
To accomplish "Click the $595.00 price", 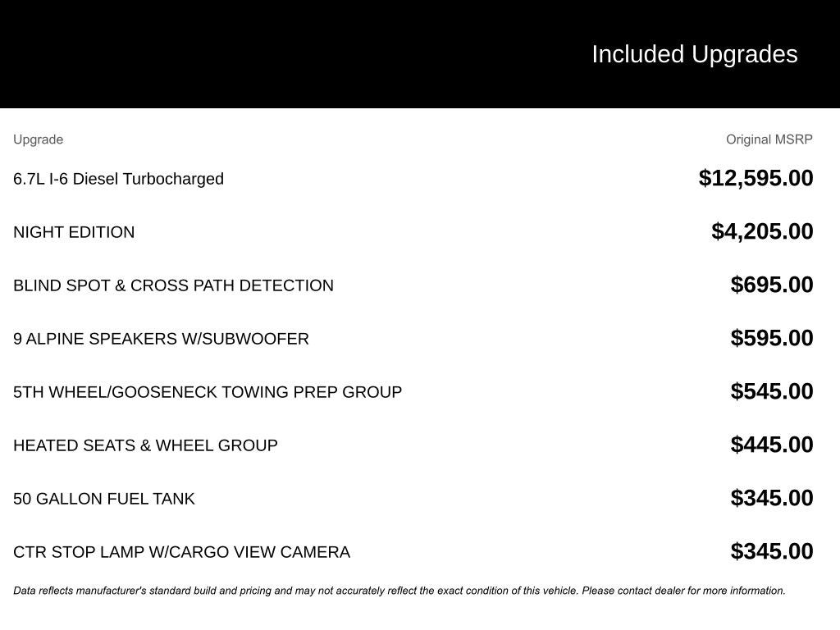I will pyautogui.click(x=772, y=338).
